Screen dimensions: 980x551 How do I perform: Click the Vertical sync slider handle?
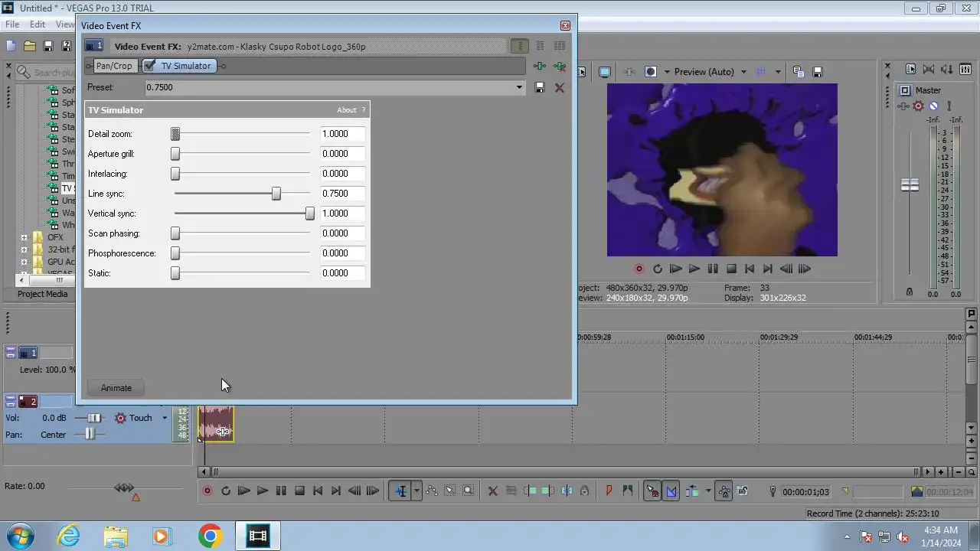[310, 214]
